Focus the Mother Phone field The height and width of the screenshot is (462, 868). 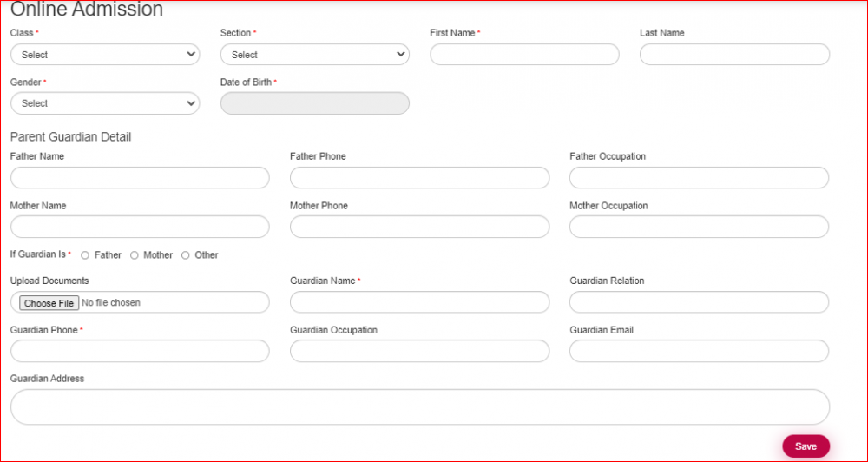pyautogui.click(x=419, y=227)
